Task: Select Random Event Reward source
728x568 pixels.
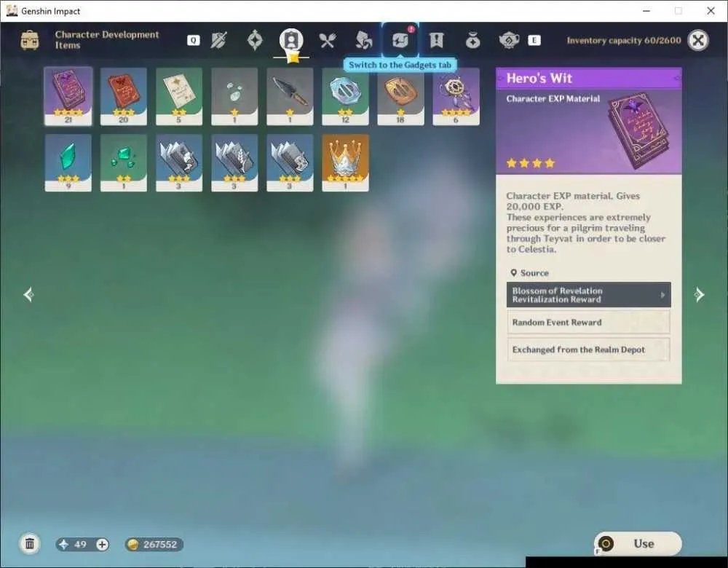Action: coord(588,323)
